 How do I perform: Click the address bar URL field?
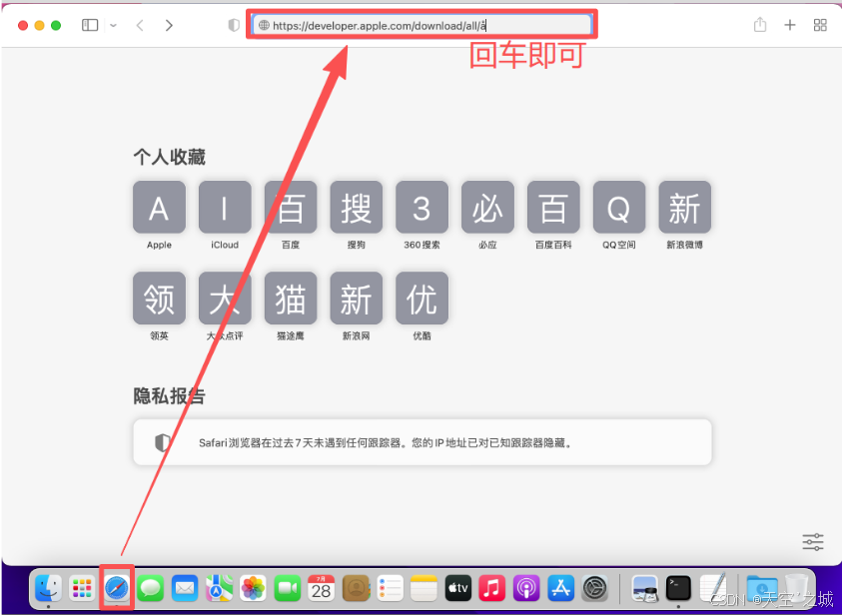422,25
